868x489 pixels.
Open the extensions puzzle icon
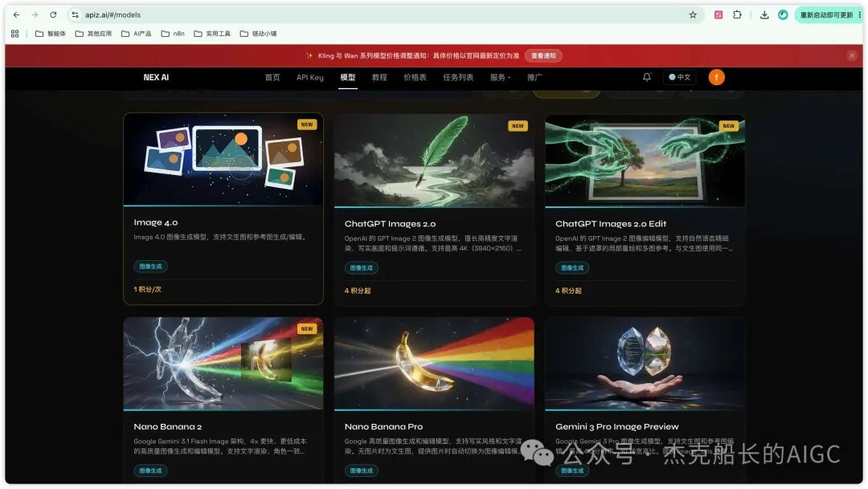(737, 15)
